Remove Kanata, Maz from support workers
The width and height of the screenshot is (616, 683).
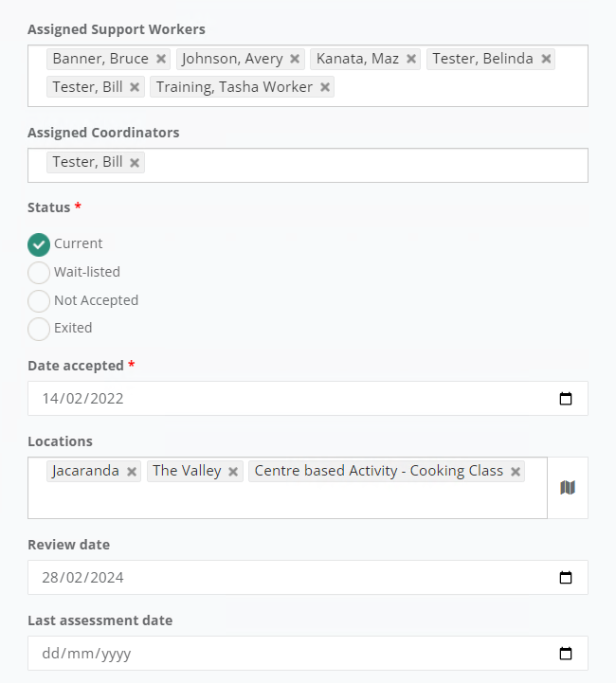tap(410, 59)
